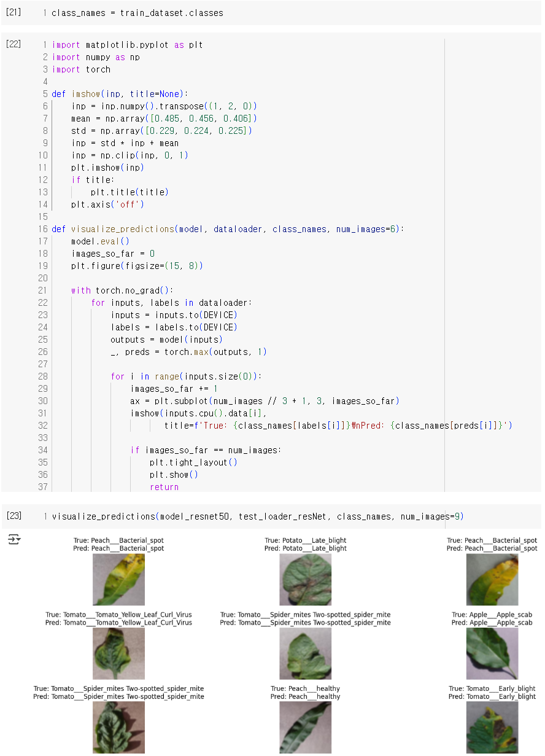Click the 'torch.max(outputs, 1)' line
Screen dimensions: 545x756
[189, 352]
